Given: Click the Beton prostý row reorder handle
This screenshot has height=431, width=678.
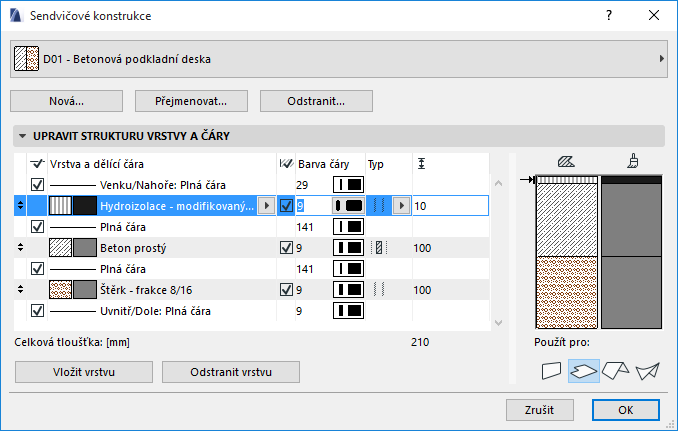Looking at the screenshot, I should pos(20,248).
